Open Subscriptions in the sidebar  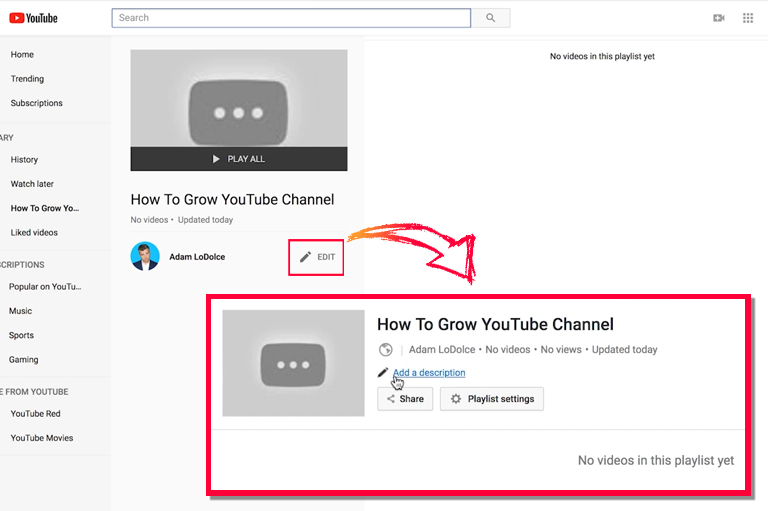coord(37,103)
